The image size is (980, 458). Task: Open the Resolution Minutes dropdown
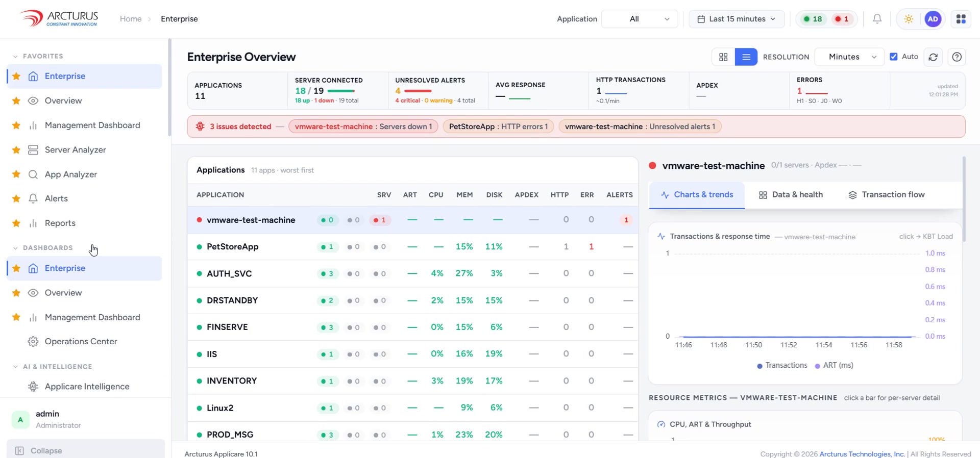(x=850, y=57)
